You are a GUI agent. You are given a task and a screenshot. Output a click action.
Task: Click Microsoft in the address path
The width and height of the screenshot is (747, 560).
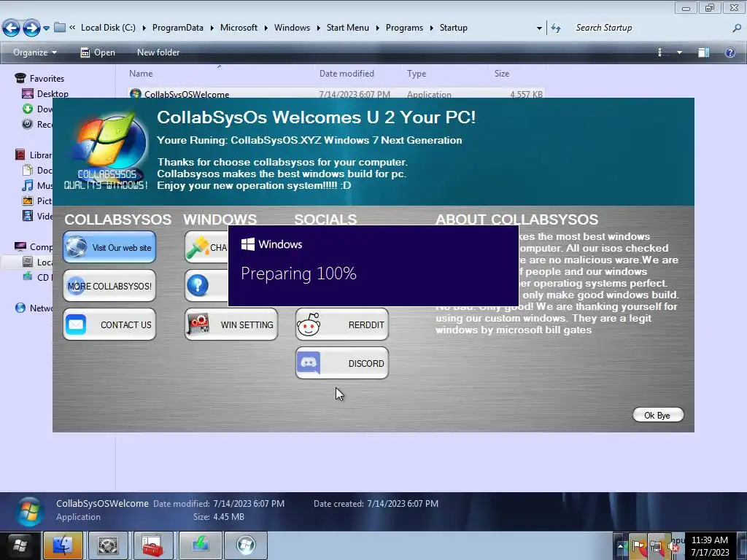(239, 28)
